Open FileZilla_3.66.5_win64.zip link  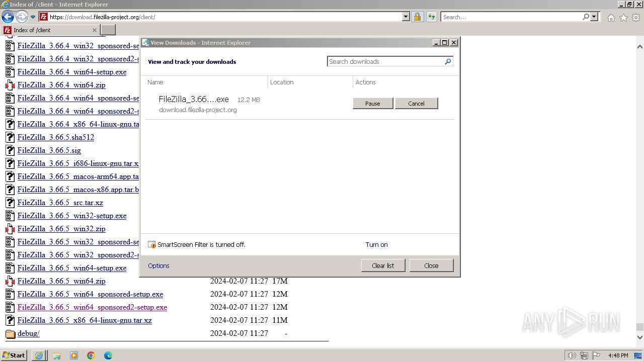(61, 281)
